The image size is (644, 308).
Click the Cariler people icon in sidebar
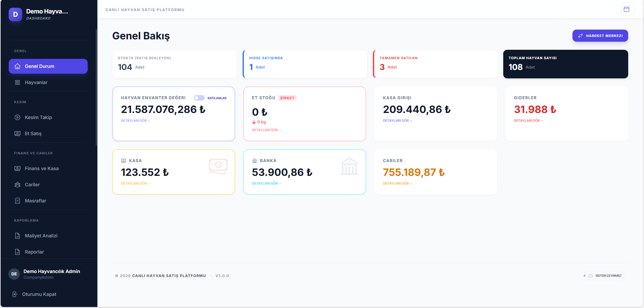click(x=17, y=185)
